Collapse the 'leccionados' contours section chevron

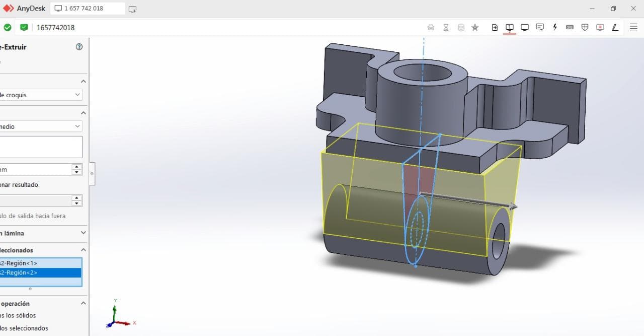tap(84, 249)
